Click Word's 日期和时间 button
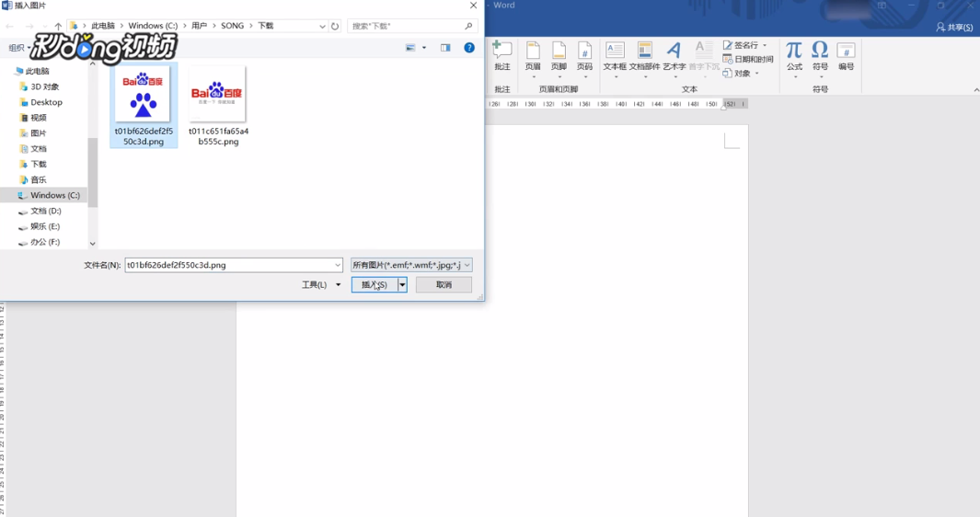 (748, 60)
